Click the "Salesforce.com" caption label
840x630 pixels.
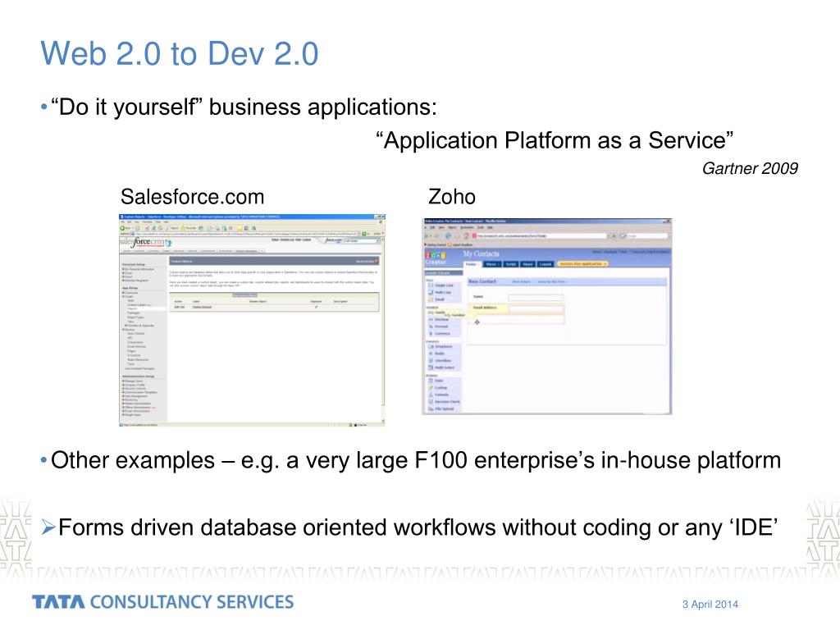tap(192, 197)
